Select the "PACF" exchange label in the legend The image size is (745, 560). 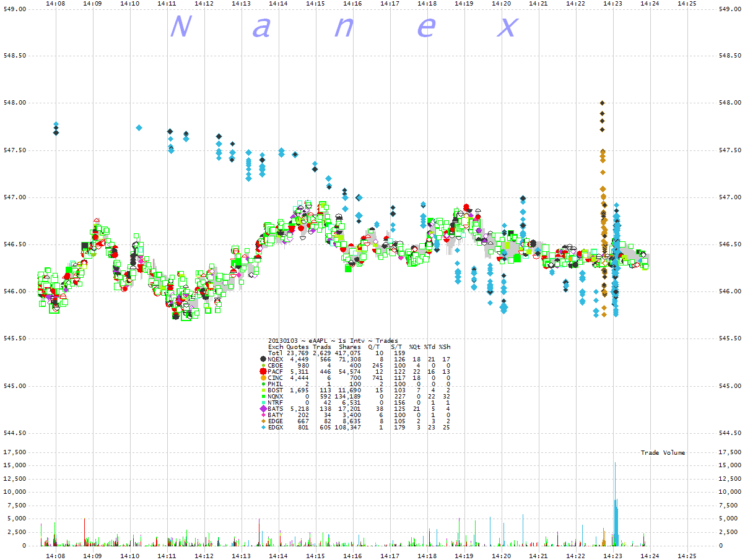[276, 371]
